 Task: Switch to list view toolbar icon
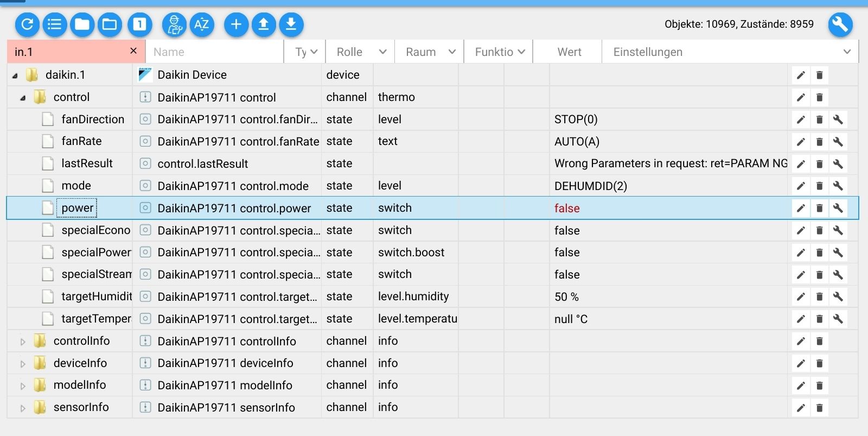pyautogui.click(x=55, y=24)
